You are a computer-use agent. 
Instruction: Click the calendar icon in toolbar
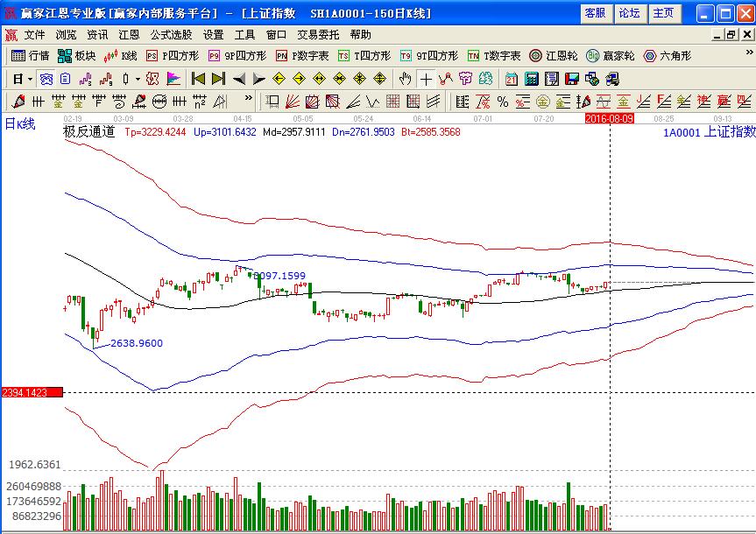[511, 79]
